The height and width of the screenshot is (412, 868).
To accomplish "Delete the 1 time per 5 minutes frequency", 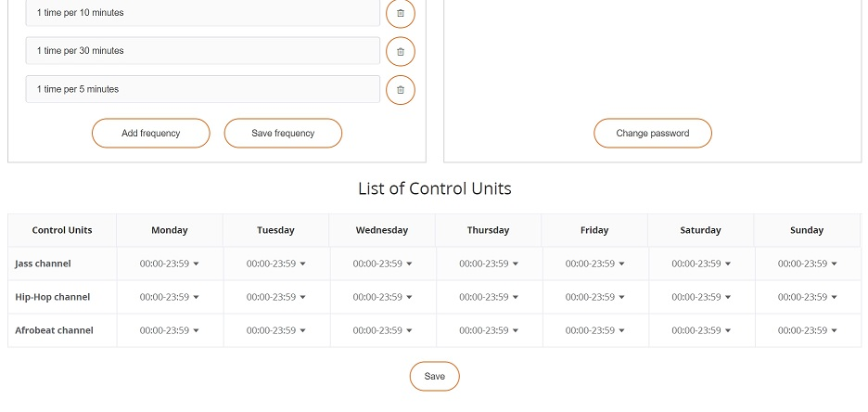I will point(400,90).
